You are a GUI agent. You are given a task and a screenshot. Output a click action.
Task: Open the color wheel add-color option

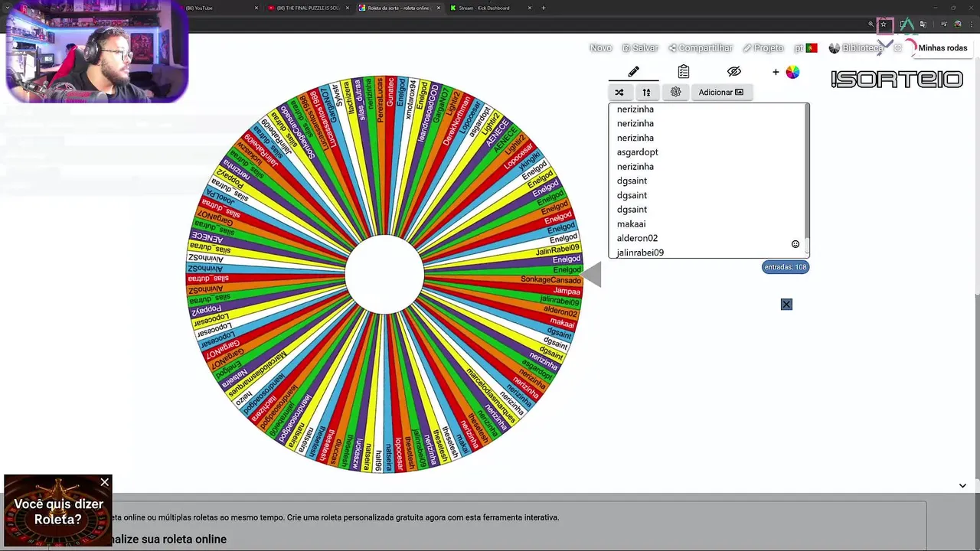[792, 72]
